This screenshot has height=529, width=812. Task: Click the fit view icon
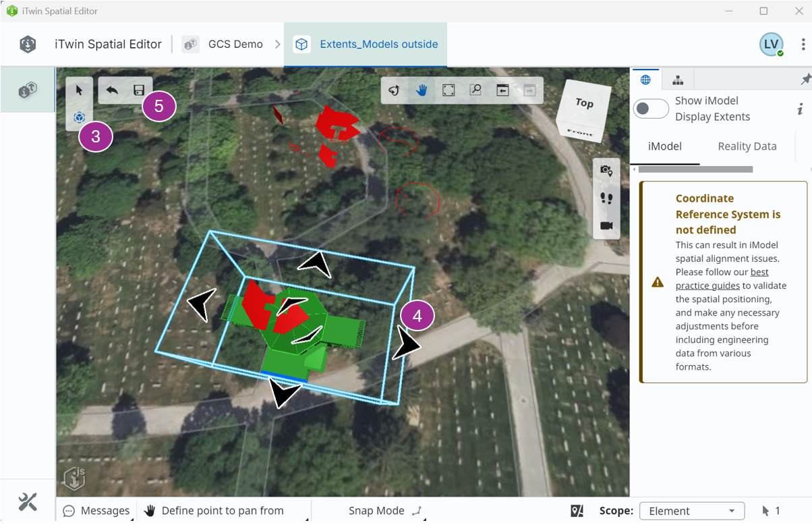(x=448, y=90)
